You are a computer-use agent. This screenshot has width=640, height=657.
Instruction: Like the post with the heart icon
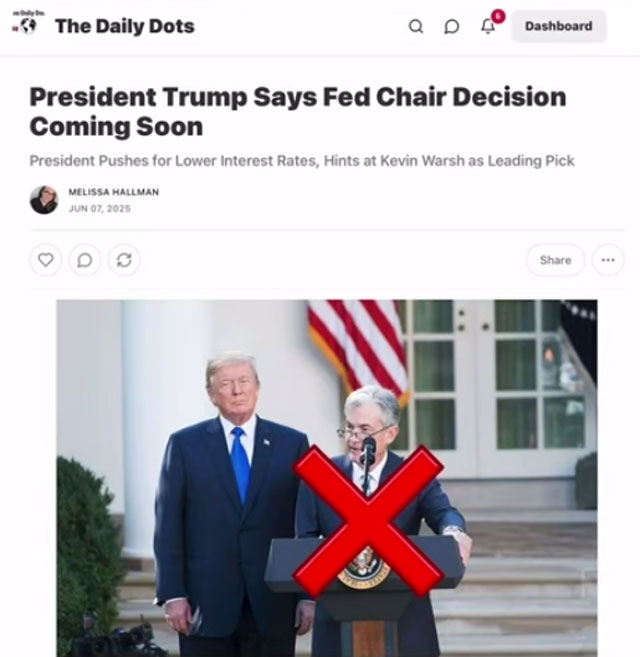pos(46,260)
